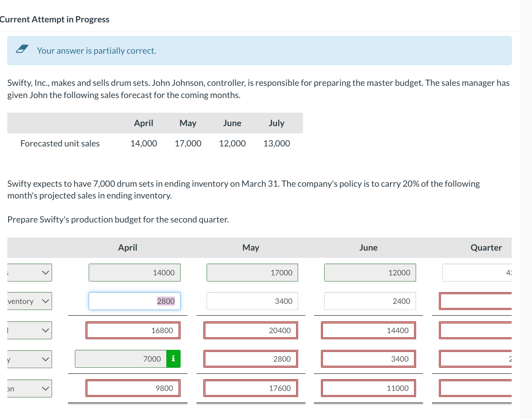Click the 'Your answer is partially correct.' text
The width and height of the screenshot is (532, 419).
96,51
